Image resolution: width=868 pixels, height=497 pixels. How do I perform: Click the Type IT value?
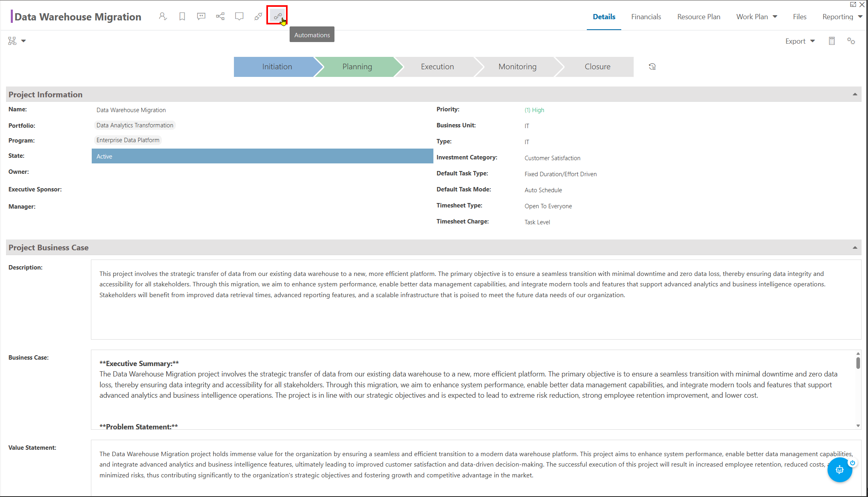527,142
